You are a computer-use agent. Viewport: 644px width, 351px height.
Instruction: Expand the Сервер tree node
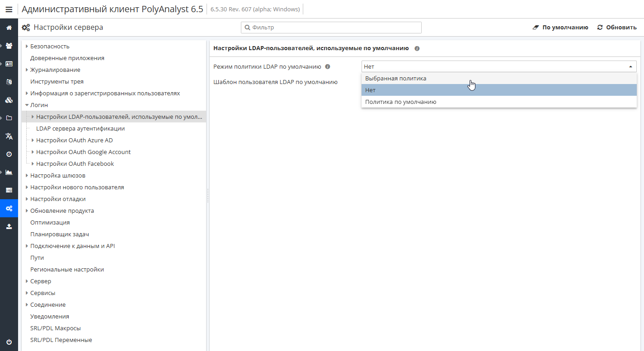[x=27, y=281]
